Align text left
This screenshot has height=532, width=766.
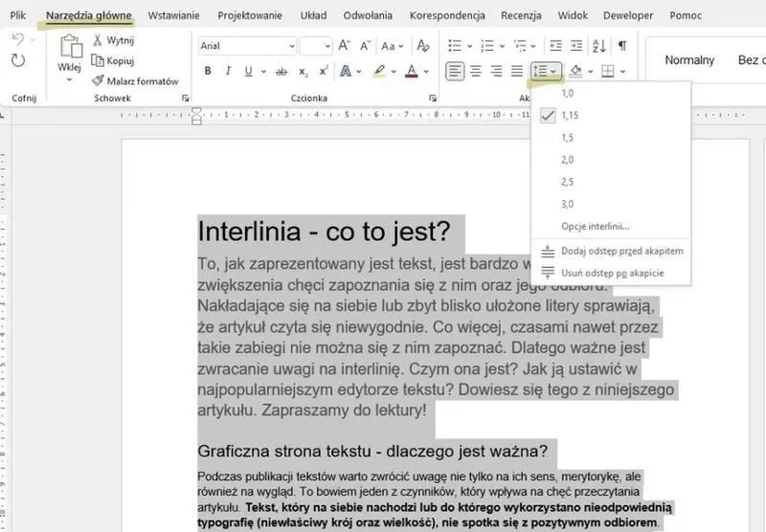455,71
